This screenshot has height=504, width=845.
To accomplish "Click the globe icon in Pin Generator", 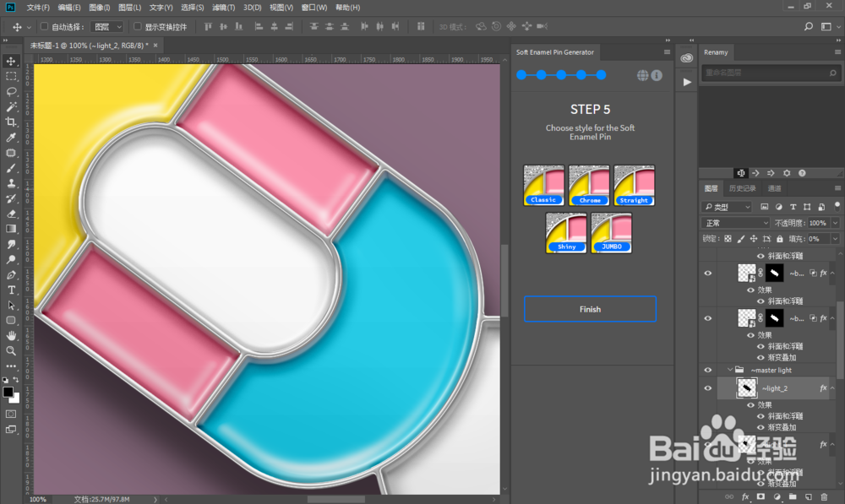I will pos(642,75).
